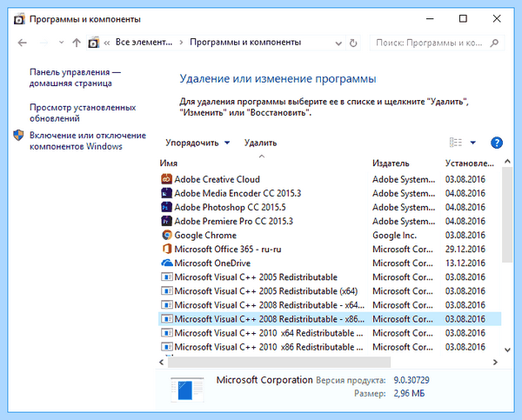Select Microsoft Office 365 - ru-ru text
The height and width of the screenshot is (420, 522).
coord(228,250)
